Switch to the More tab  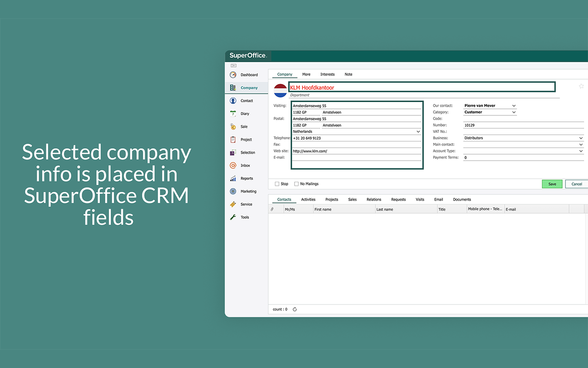(306, 74)
